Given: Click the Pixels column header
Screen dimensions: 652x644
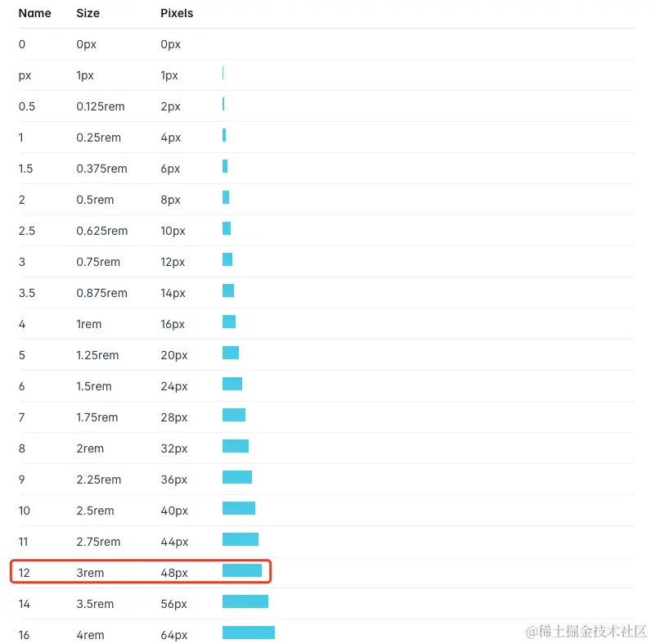Looking at the screenshot, I should pyautogui.click(x=177, y=13).
